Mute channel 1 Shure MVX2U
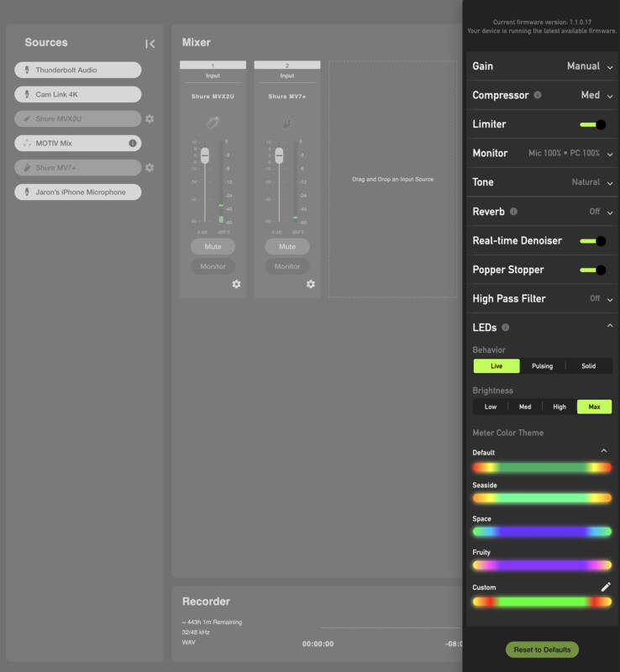The height and width of the screenshot is (672, 620). 213,246
